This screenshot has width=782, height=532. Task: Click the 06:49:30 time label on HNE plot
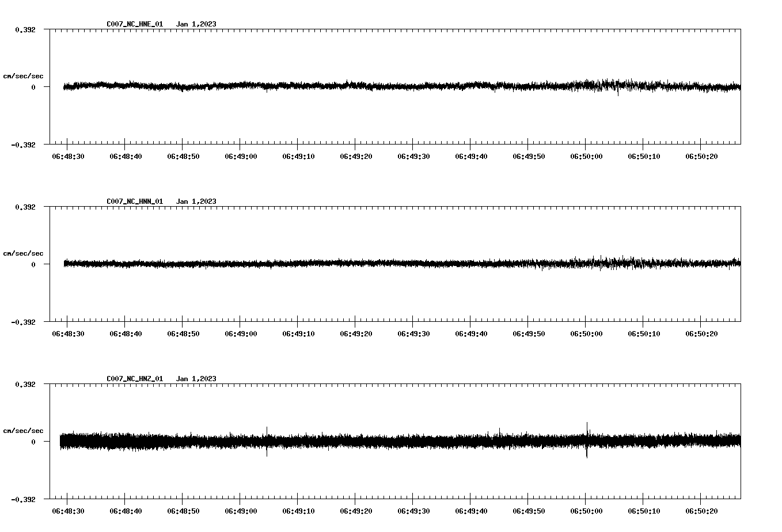coord(413,157)
